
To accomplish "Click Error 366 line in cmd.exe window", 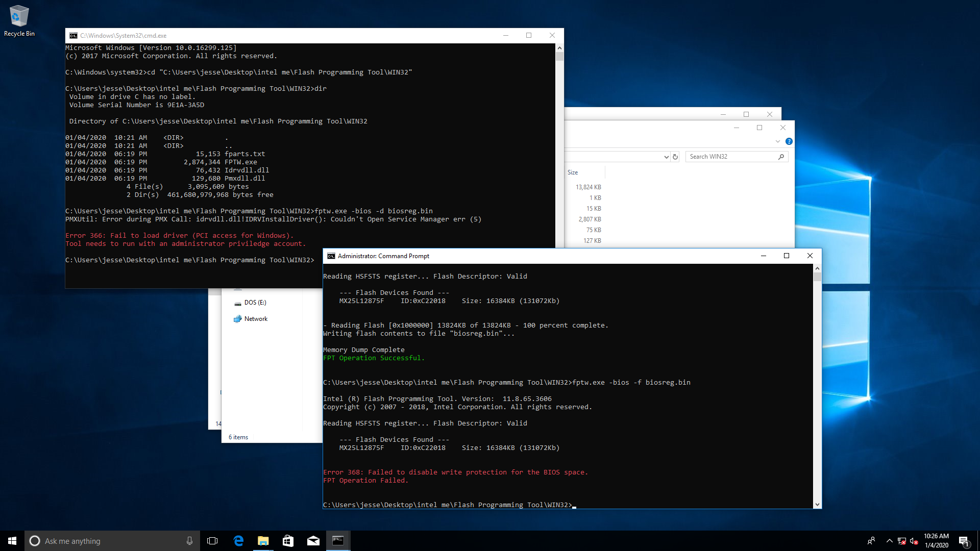I will pos(180,236).
